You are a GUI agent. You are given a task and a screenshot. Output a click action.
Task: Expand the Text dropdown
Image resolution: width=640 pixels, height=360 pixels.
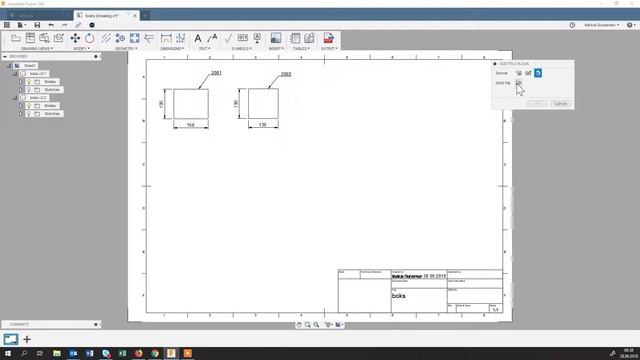[204, 49]
